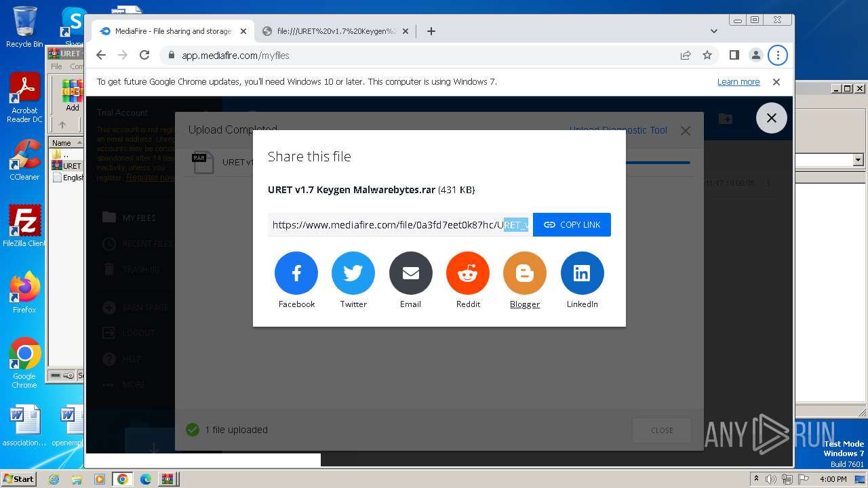This screenshot has height=488, width=868.
Task: Open the File menu in WinRAR window
Action: (56, 66)
